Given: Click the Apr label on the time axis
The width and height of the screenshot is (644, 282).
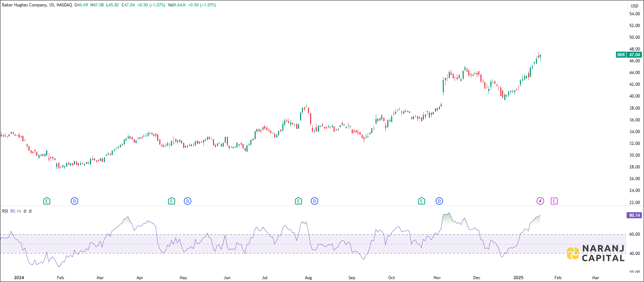Looking at the screenshot, I should [x=140, y=278].
